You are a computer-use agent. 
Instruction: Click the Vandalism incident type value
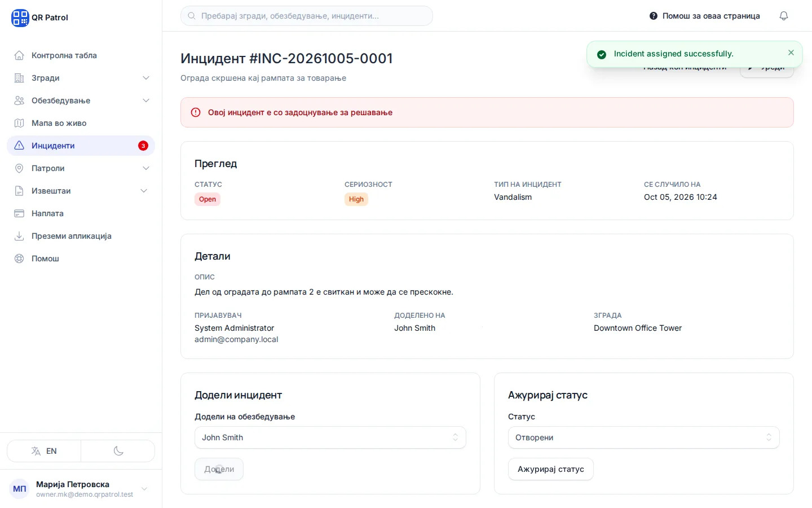[513, 197]
